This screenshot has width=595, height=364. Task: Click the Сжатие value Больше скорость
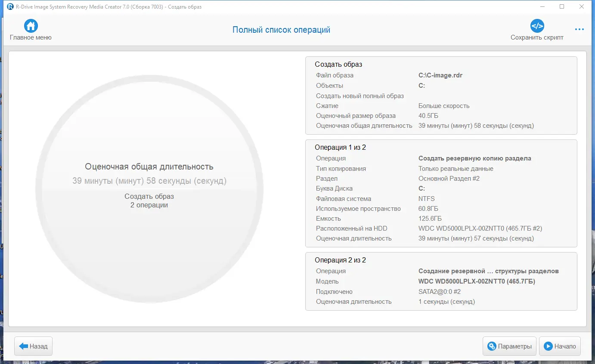[x=443, y=105]
